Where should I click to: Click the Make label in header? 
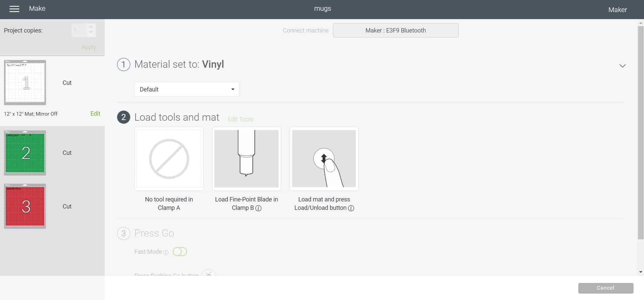[x=37, y=9]
